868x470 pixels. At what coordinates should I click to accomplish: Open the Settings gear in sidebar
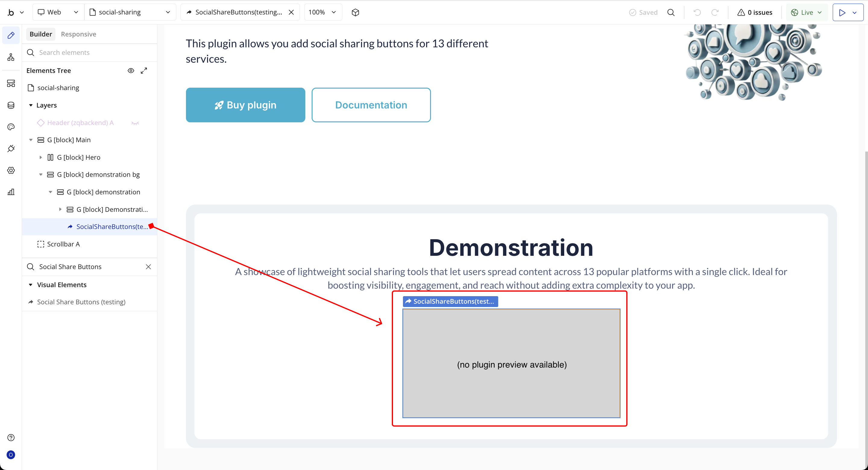click(x=11, y=170)
